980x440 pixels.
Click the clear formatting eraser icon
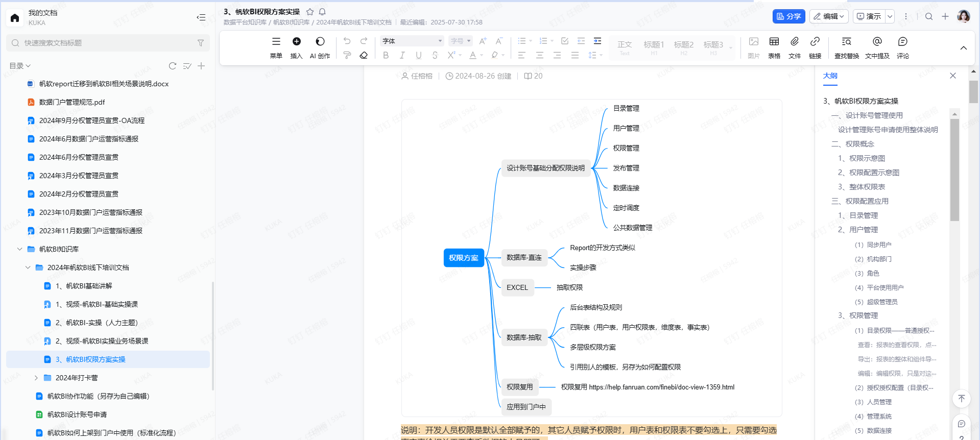[x=364, y=55]
